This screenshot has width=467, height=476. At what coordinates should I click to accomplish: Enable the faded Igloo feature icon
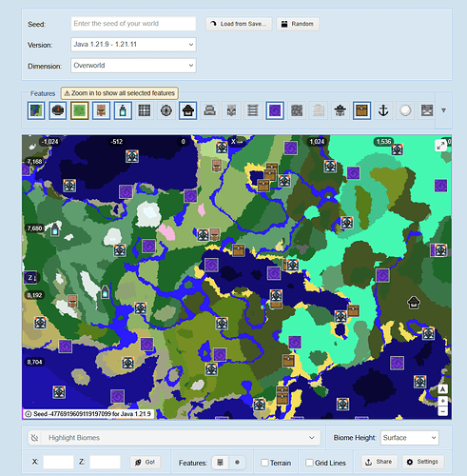coord(318,110)
